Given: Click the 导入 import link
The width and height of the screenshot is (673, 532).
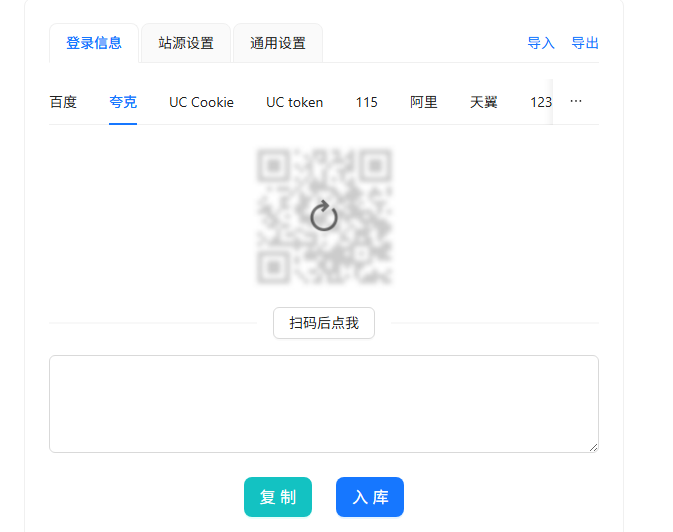Looking at the screenshot, I should click(541, 43).
